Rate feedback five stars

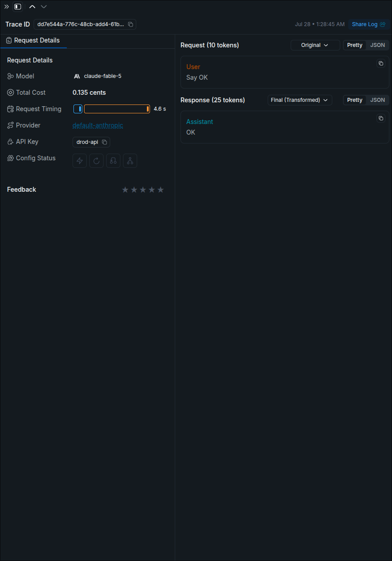161,190
